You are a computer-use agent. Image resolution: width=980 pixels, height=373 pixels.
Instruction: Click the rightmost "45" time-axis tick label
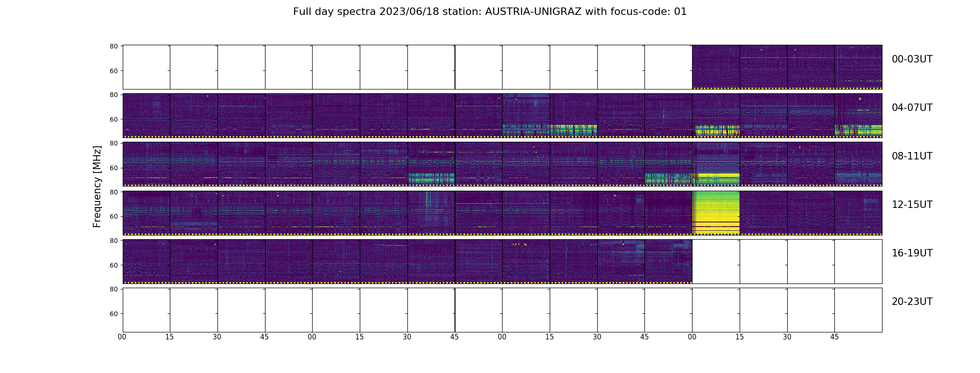coord(834,337)
